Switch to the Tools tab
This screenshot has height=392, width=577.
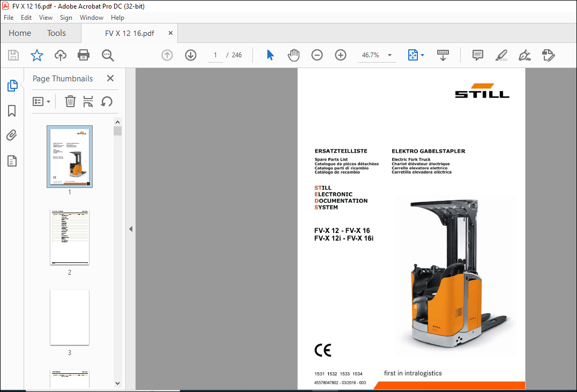pyautogui.click(x=56, y=33)
